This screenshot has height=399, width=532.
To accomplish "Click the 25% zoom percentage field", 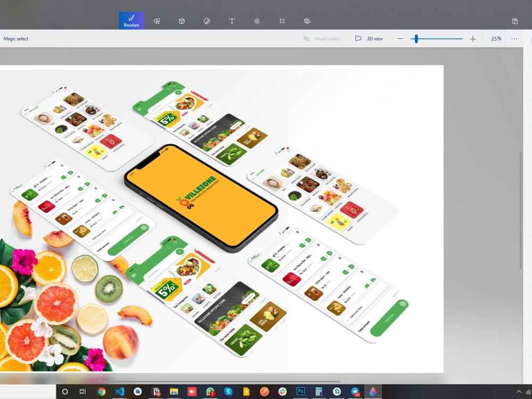I will [496, 39].
